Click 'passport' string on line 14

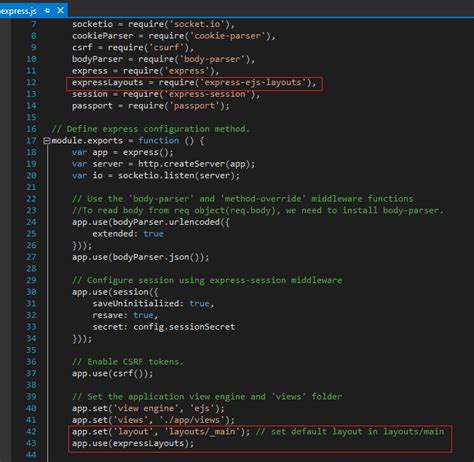click(x=194, y=106)
